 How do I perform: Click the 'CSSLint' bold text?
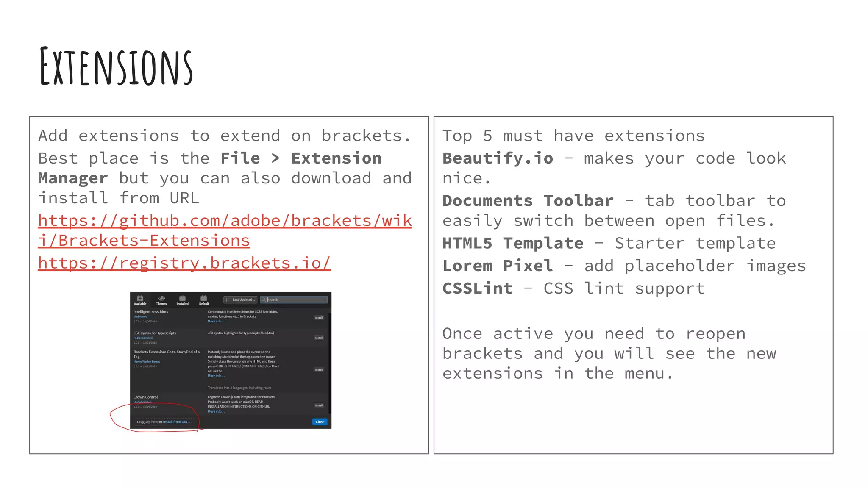477,288
